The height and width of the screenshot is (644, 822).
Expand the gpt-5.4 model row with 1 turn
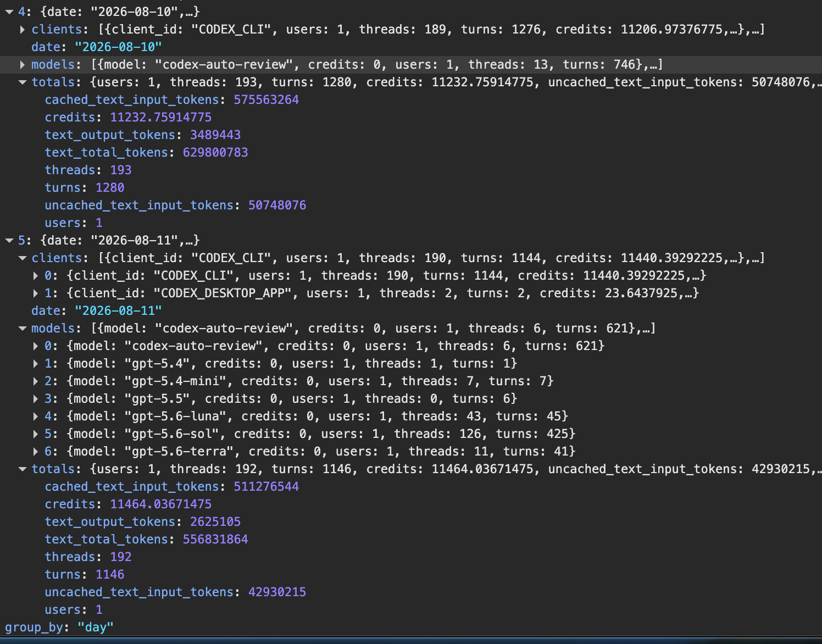click(36, 363)
